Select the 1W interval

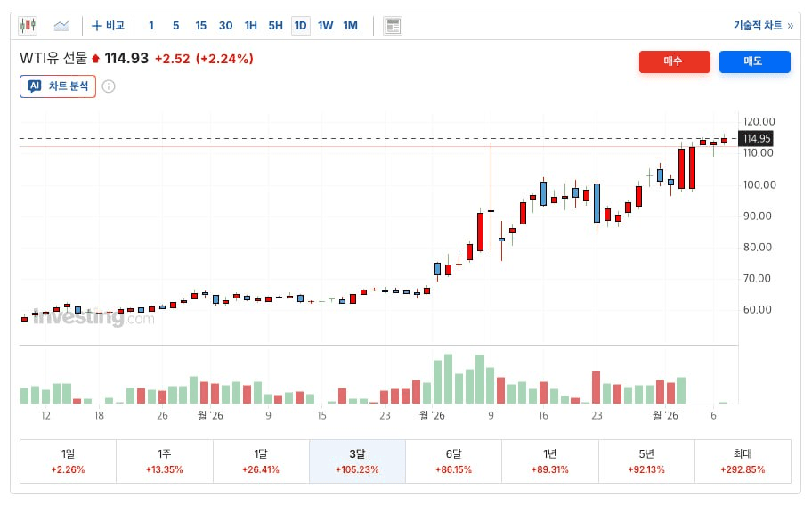coord(325,26)
